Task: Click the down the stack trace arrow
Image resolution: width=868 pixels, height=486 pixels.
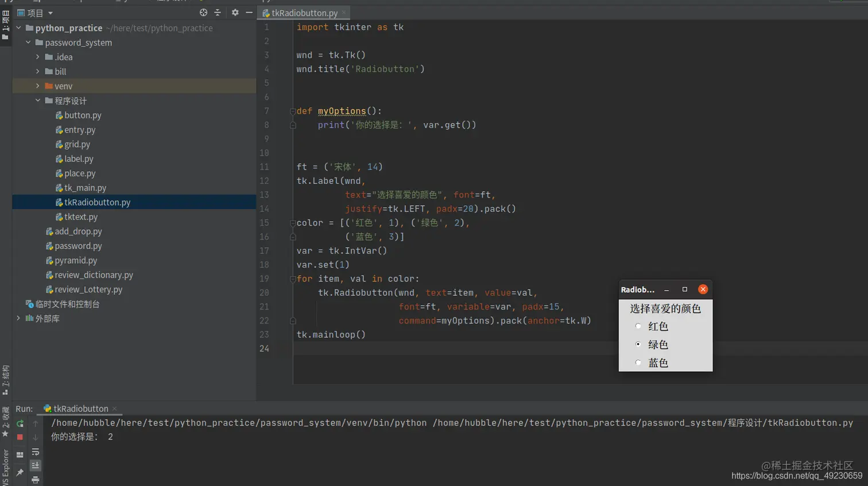Action: 36,437
